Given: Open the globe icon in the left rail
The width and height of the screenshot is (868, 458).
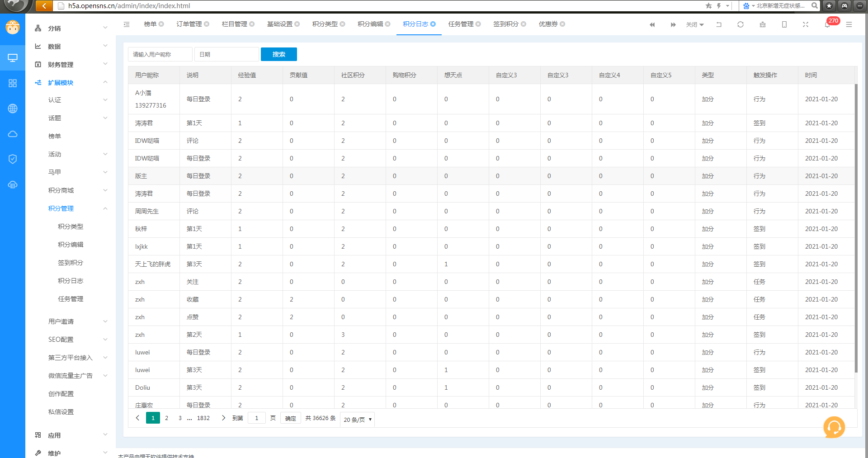Looking at the screenshot, I should coord(13,109).
